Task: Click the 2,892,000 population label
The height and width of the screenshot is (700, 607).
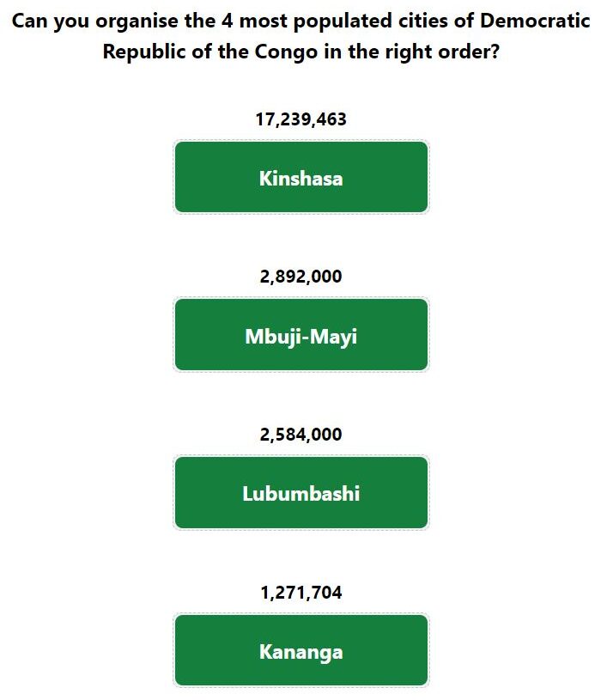Action: click(x=300, y=277)
